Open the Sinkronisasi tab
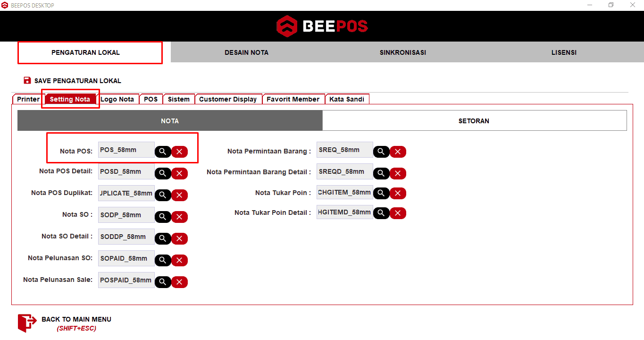Screen dimensions: 644x340 click(x=403, y=52)
